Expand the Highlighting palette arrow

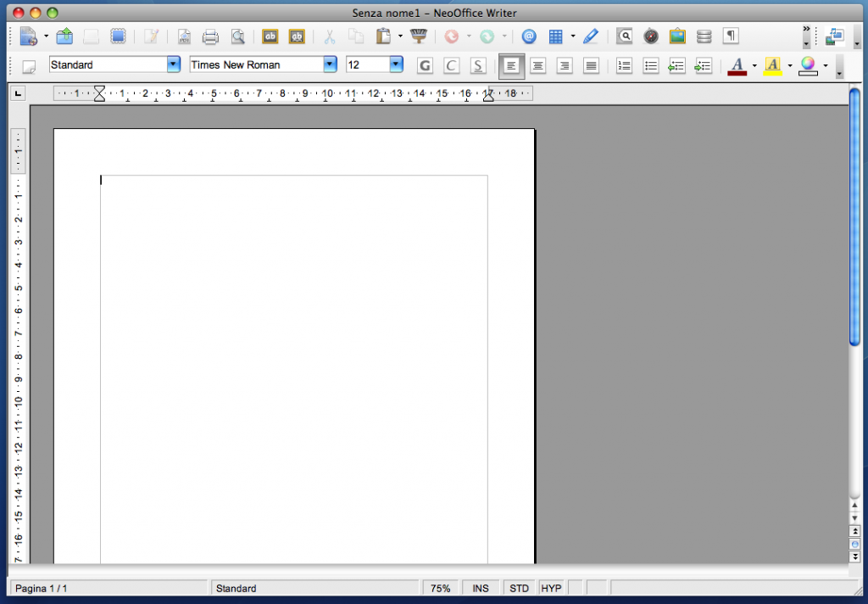[790, 66]
